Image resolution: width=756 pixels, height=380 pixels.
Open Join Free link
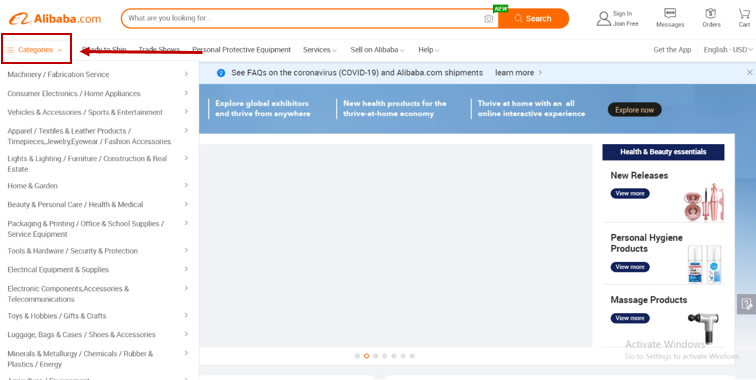[625, 24]
